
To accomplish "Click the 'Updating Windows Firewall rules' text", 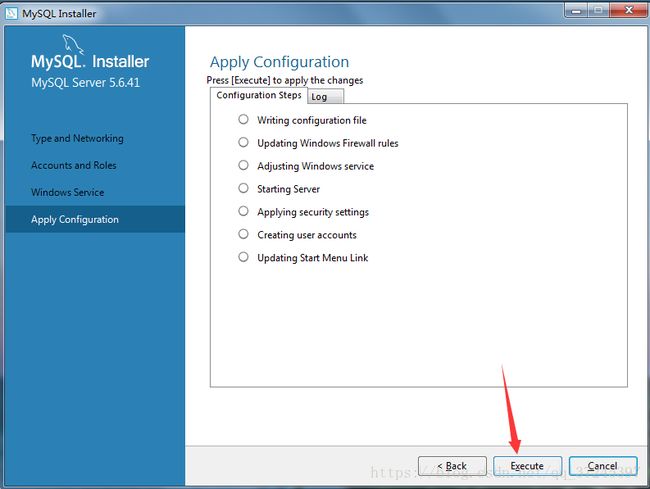I will click(x=327, y=143).
